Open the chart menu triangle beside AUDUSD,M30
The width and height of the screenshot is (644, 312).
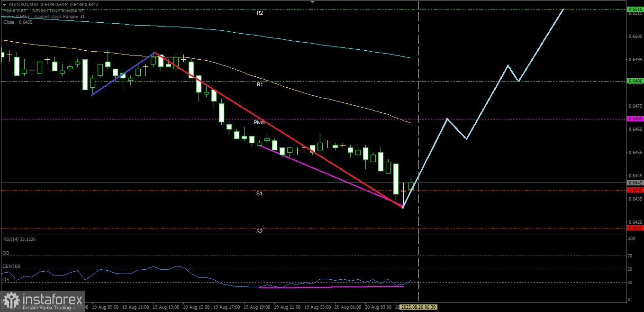(x=4, y=5)
